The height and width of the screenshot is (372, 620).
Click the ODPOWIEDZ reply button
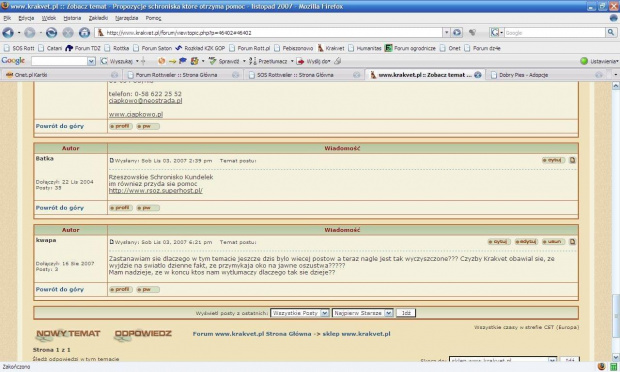pos(143,334)
